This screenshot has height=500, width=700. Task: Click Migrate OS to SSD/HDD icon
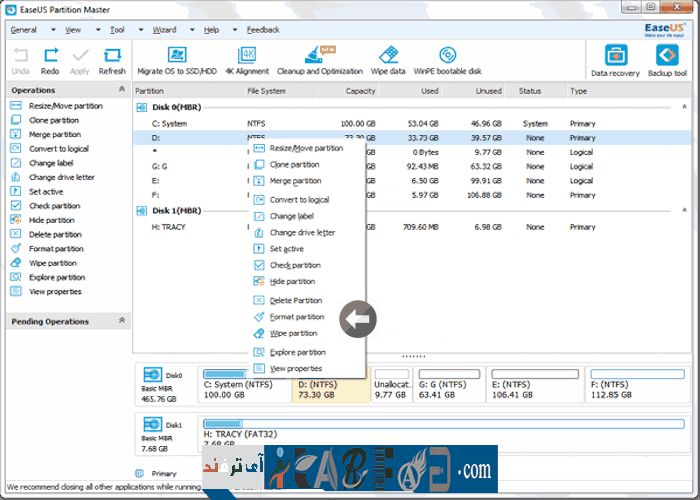point(178,57)
